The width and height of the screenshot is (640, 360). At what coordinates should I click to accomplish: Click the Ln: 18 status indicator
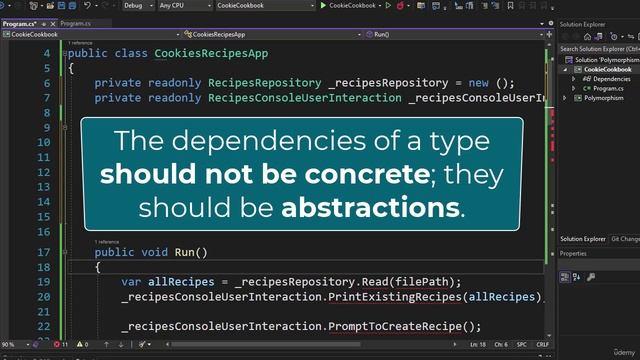pyautogui.click(x=478, y=344)
